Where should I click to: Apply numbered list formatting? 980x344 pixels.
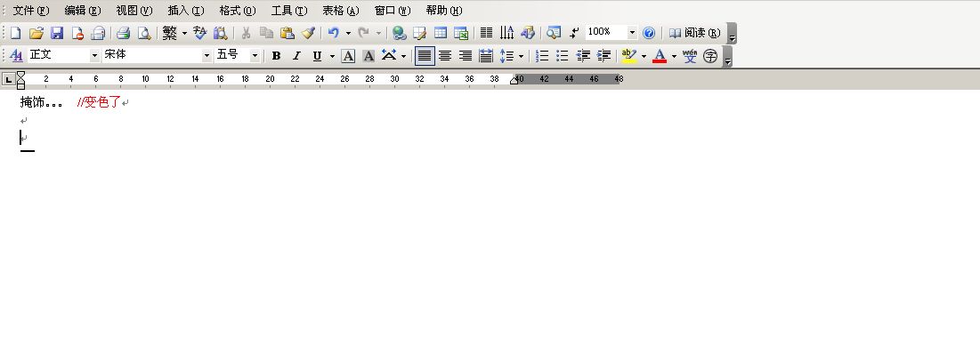coord(542,56)
